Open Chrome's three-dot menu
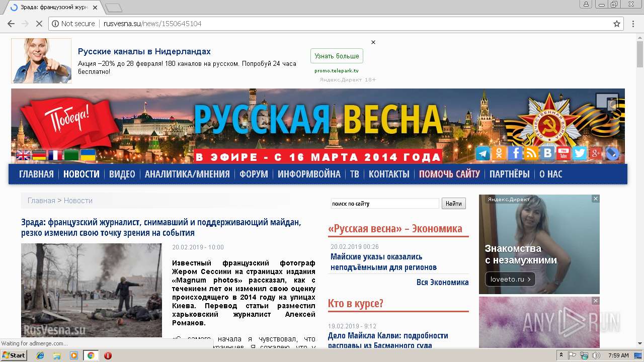644x362 pixels. (x=633, y=24)
